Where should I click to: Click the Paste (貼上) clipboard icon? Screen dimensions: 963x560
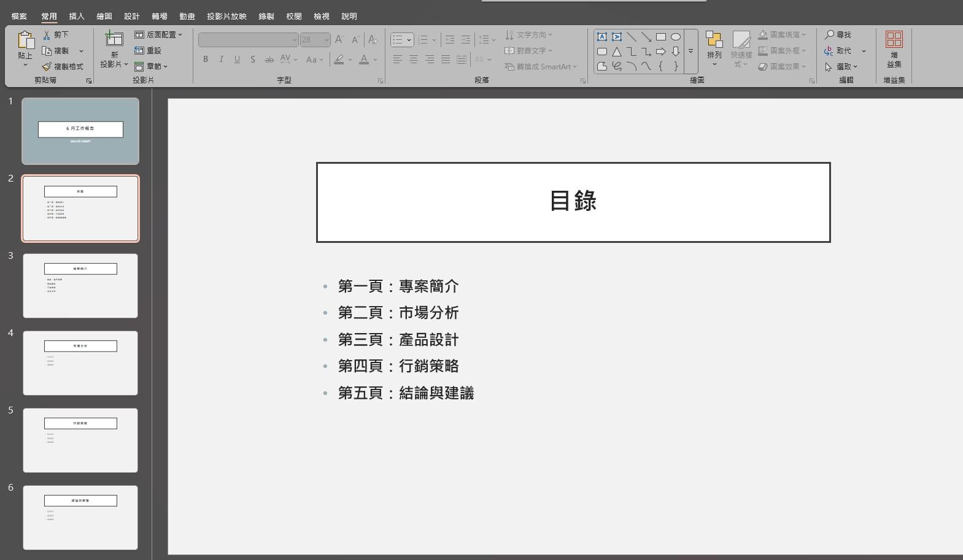pos(25,40)
